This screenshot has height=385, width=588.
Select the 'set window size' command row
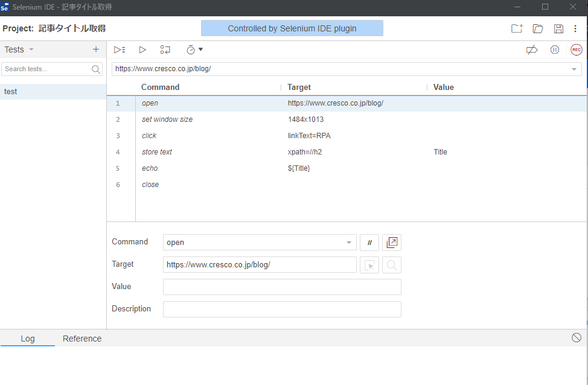coord(347,119)
